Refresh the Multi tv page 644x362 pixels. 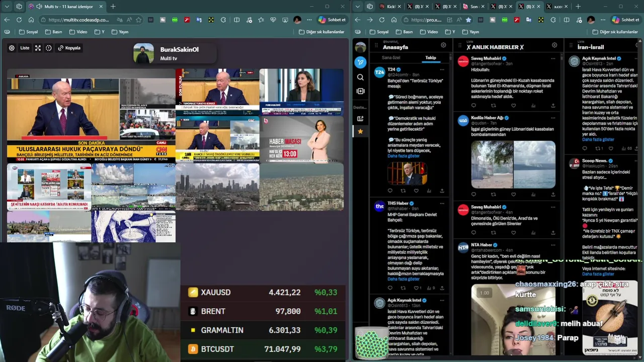19,20
